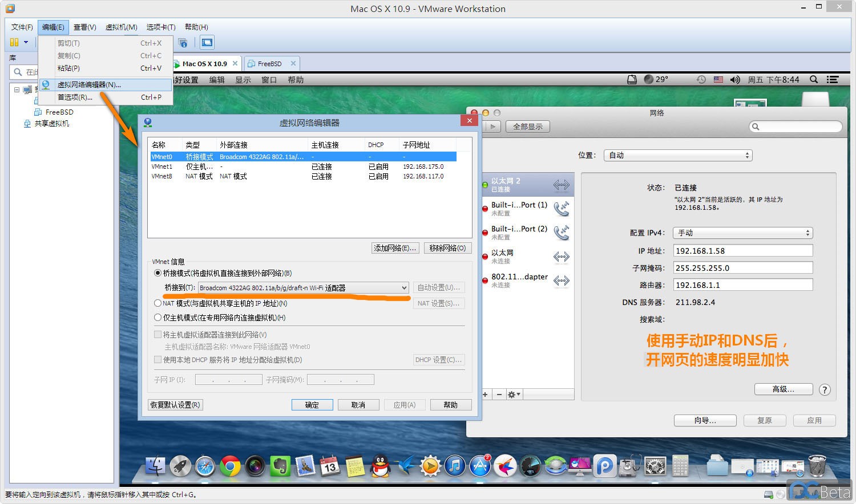Click the IP 地址 field 192.168.1.58
This screenshot has width=856, height=504.
coord(742,251)
